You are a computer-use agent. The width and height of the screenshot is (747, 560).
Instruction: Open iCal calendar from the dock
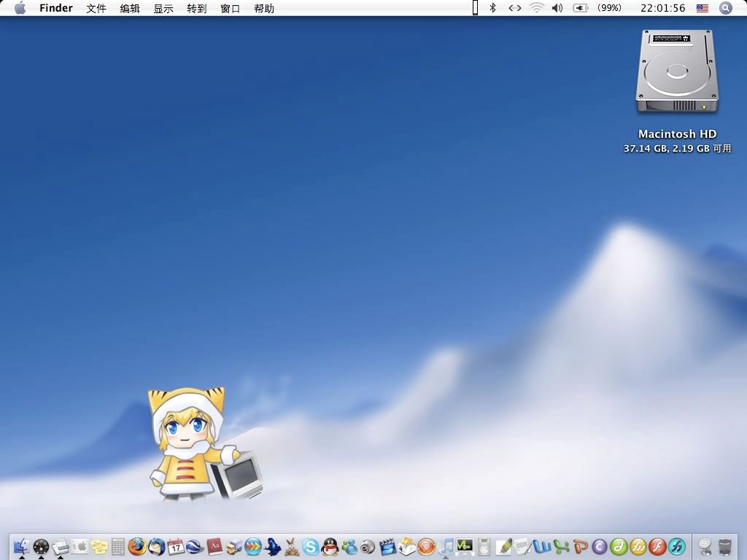pyautogui.click(x=176, y=547)
